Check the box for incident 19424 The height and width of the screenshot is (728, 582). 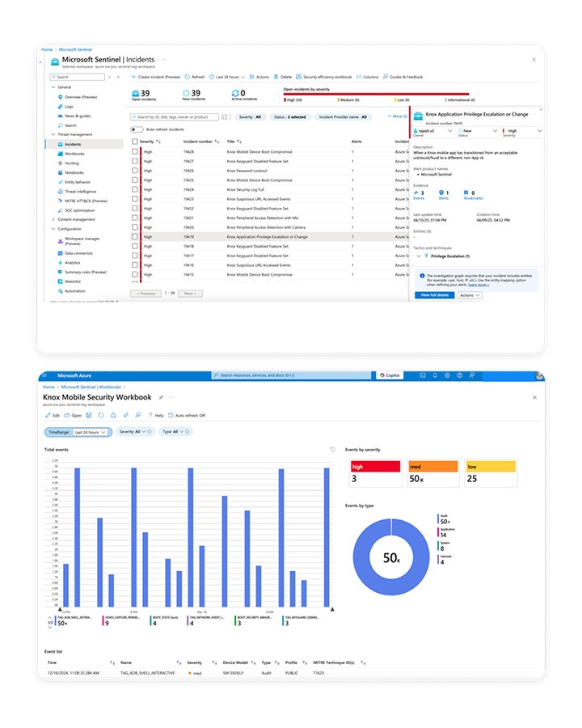[135, 189]
